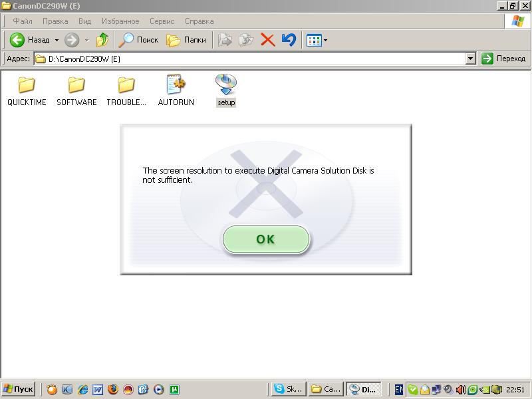Viewport: 532px width, 399px height.
Task: Open the Вид menu
Action: (85, 21)
